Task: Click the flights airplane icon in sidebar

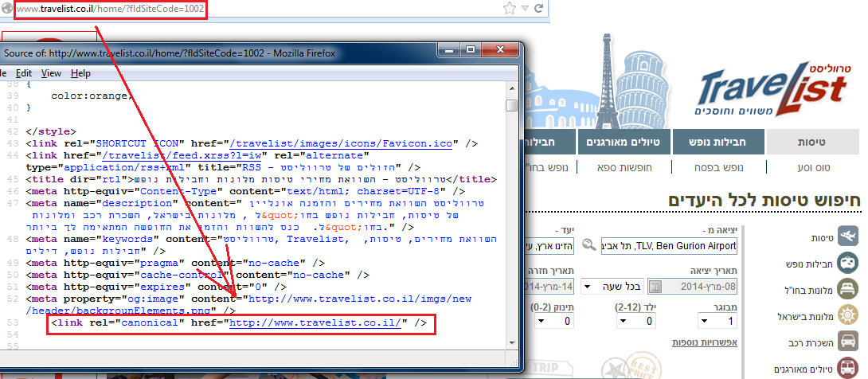Action: coord(847,236)
